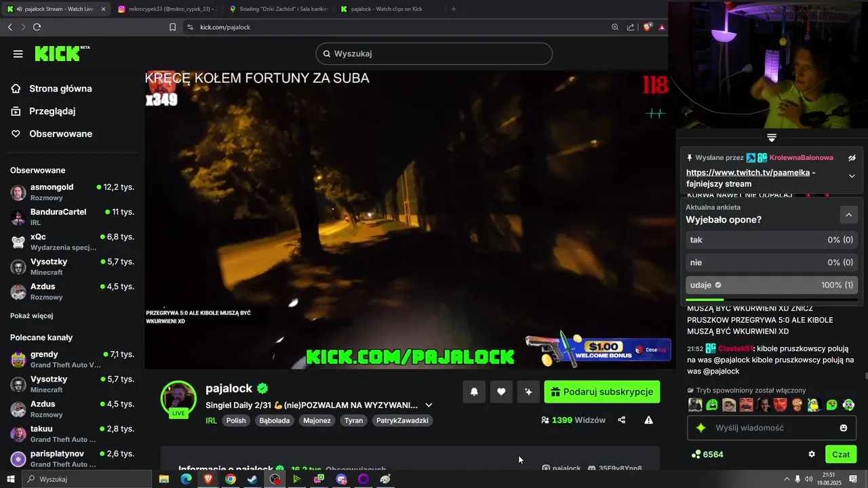The width and height of the screenshot is (868, 488).
Task: Click the report warning triangle icon
Action: pyautogui.click(x=648, y=420)
